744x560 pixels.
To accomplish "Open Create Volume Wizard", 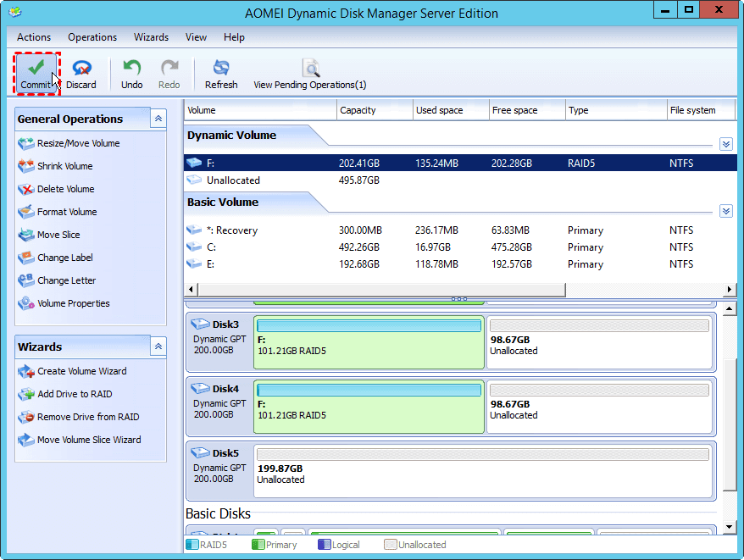I will 81,371.
